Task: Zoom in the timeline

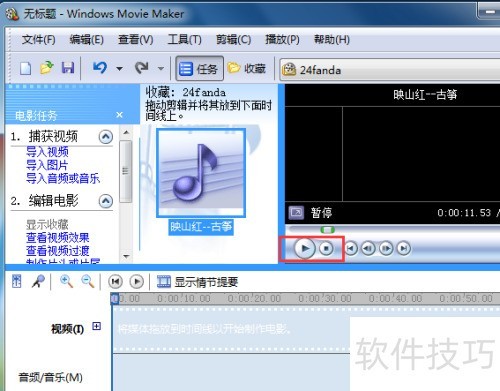Action: click(x=66, y=282)
